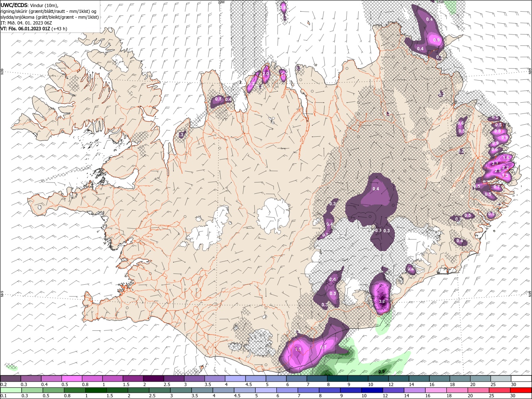Viewport: 532px width, 399px height.
Task: Click the '2.2' value on the east coast
Action: coord(506,167)
